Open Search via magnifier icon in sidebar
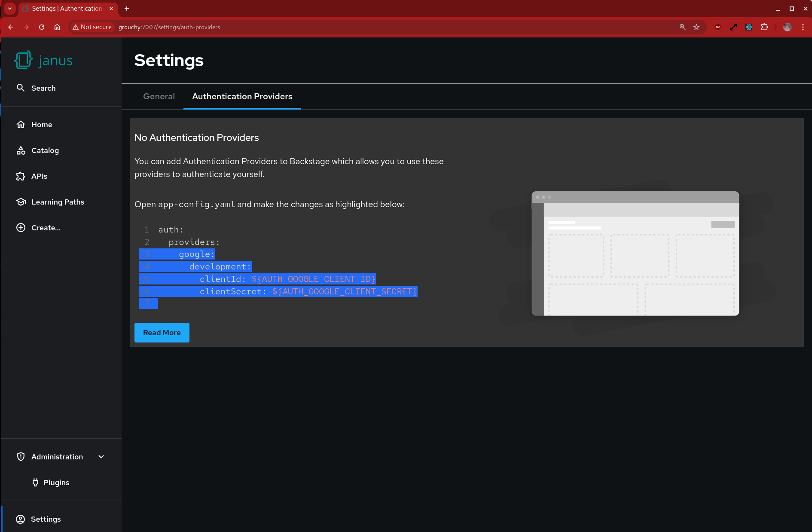This screenshot has height=532, width=812. [21, 88]
